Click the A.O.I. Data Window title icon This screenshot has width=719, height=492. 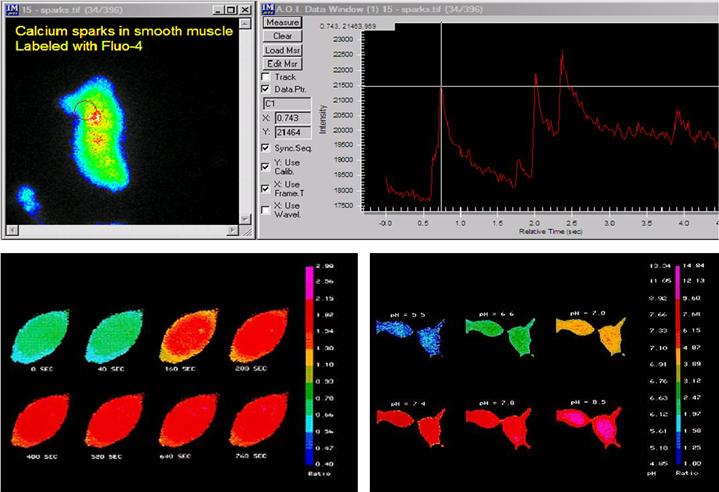point(268,9)
